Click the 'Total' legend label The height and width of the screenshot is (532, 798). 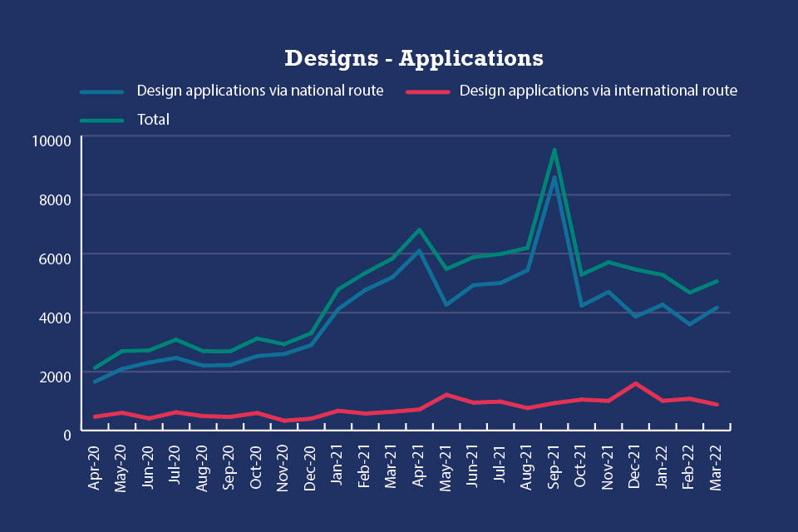(153, 120)
